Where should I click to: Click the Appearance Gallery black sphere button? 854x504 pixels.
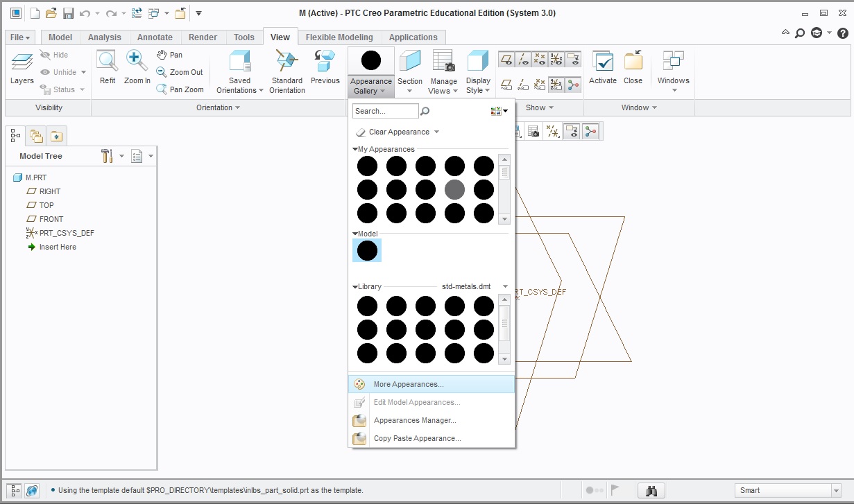371,61
